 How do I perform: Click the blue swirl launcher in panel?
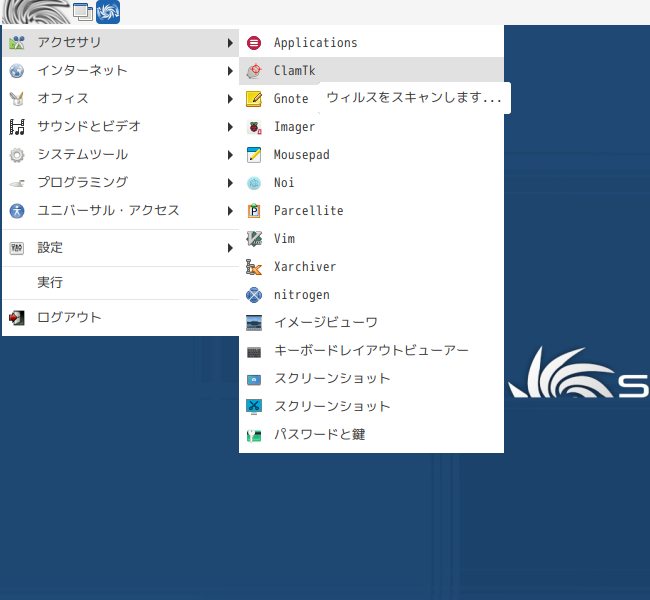point(108,12)
